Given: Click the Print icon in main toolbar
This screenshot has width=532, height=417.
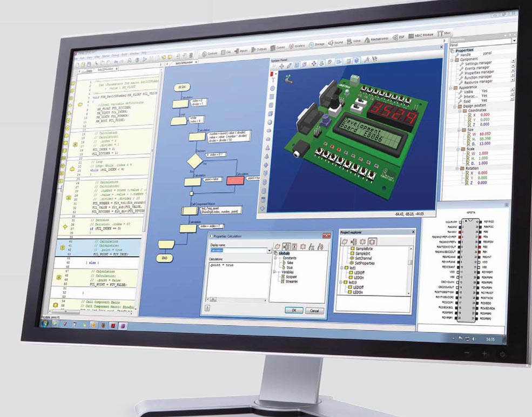Looking at the screenshot, I should [129, 60].
